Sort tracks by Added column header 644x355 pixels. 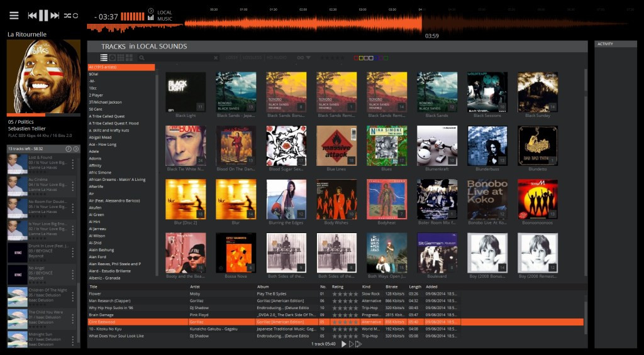click(431, 287)
